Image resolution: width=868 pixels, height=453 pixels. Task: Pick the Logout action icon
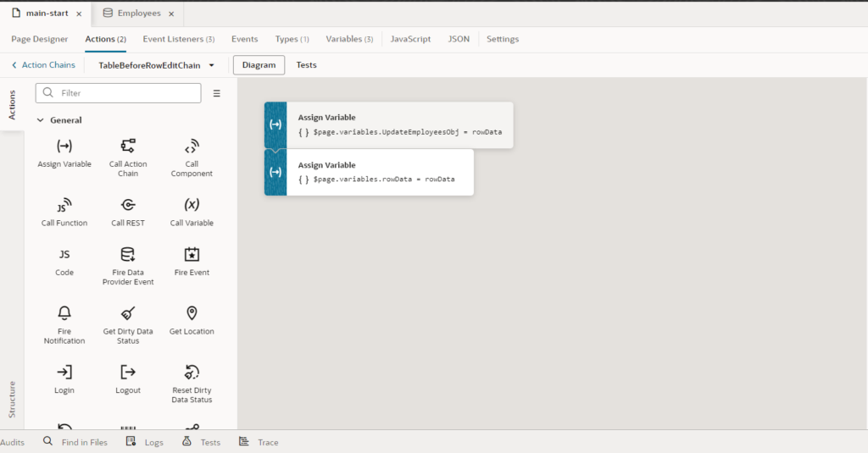128,372
